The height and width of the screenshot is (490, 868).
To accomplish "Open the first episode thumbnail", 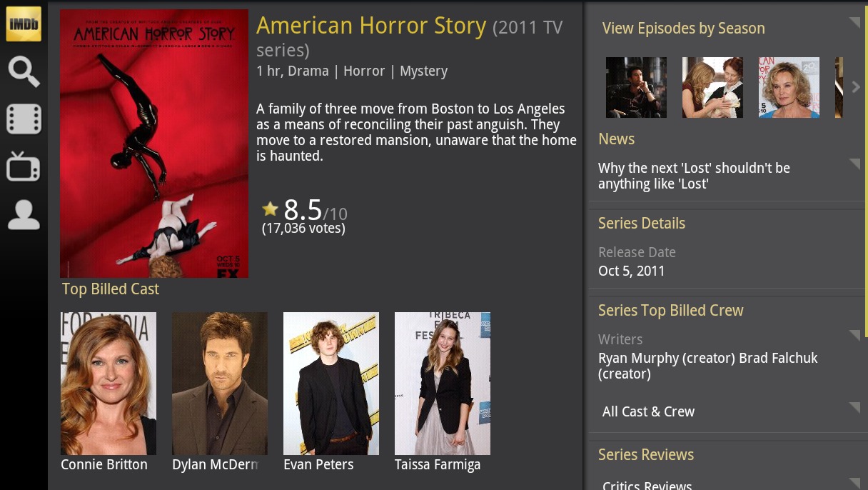I will click(x=636, y=87).
